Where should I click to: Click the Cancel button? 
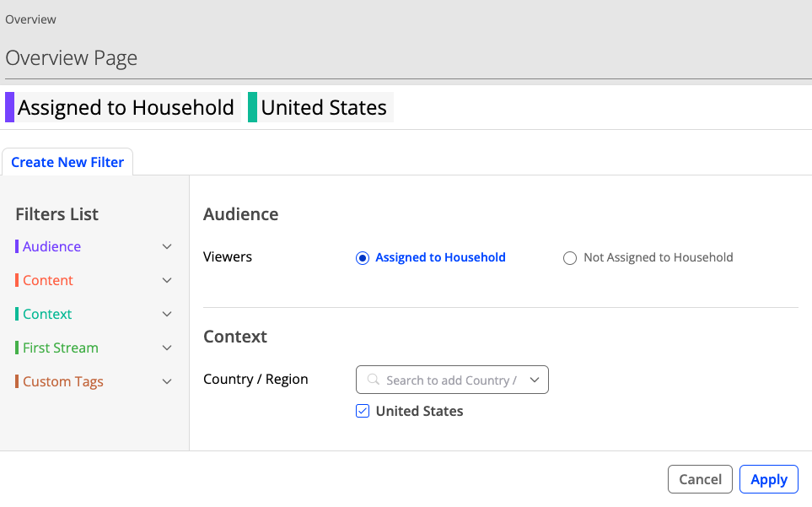pos(700,479)
